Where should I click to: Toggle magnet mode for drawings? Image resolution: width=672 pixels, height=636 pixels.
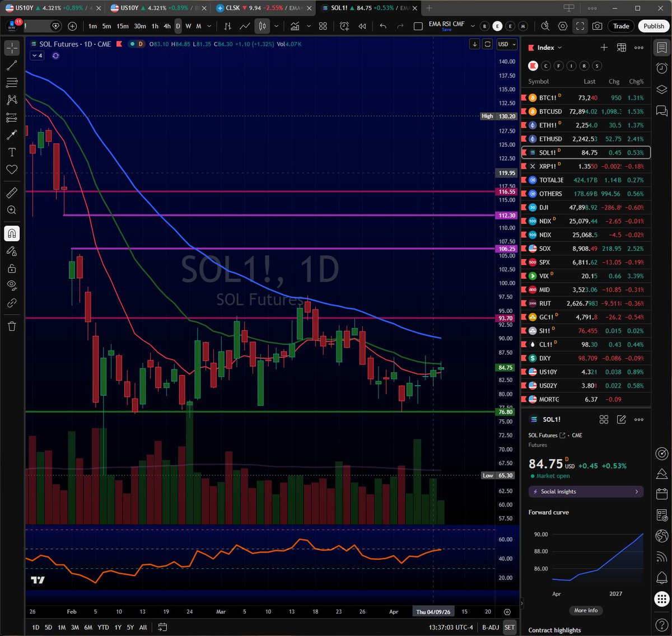12,233
